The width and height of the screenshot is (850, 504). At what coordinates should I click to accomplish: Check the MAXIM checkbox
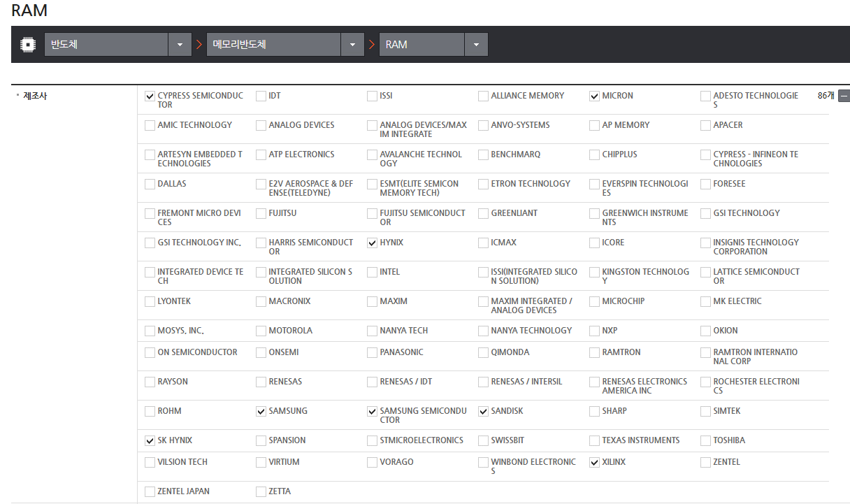(x=372, y=301)
